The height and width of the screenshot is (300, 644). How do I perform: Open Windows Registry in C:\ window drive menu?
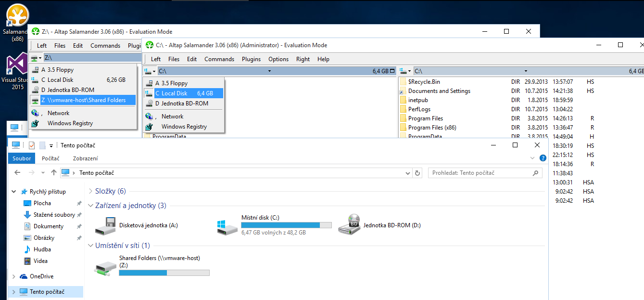(184, 127)
